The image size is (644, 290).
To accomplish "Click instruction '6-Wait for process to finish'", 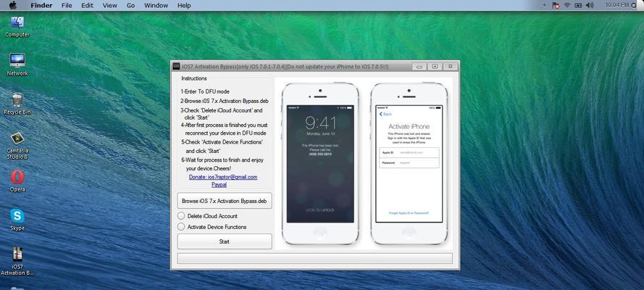I will tap(222, 159).
